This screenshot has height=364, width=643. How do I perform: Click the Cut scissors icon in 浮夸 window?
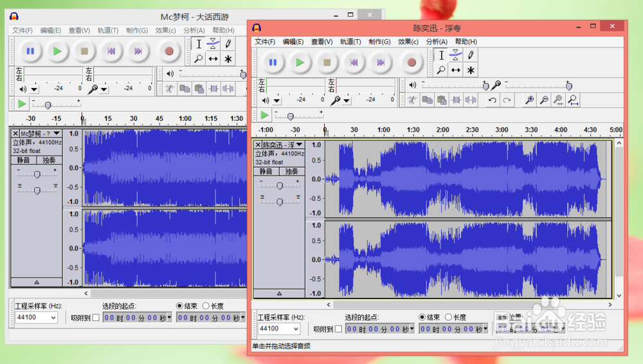[x=412, y=100]
